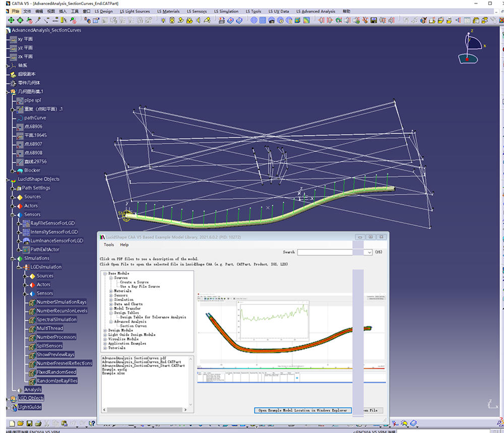Click the four-arrow green move icon in toolbar
The image size is (504, 433).
click(11, 20)
